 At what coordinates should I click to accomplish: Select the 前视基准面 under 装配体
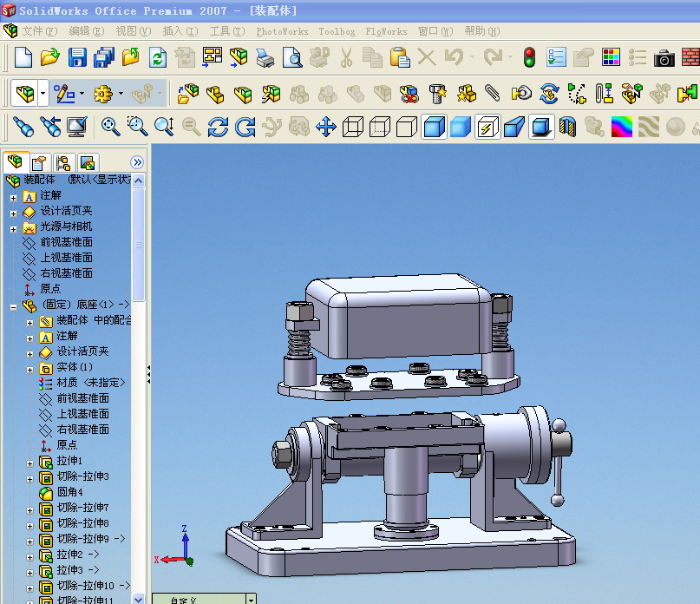tap(67, 242)
